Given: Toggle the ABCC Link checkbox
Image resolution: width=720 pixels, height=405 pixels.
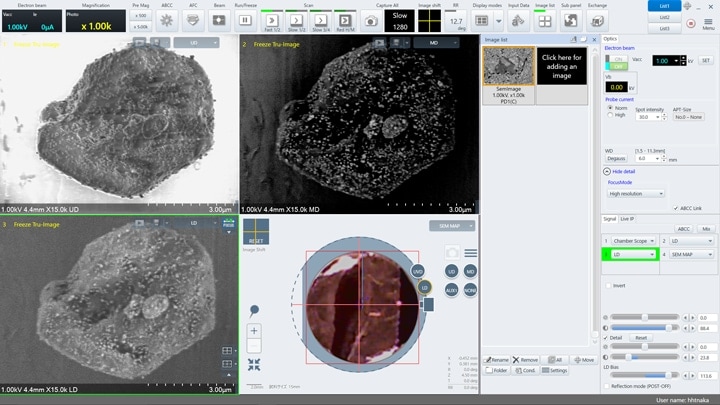Looking at the screenshot, I should point(676,207).
